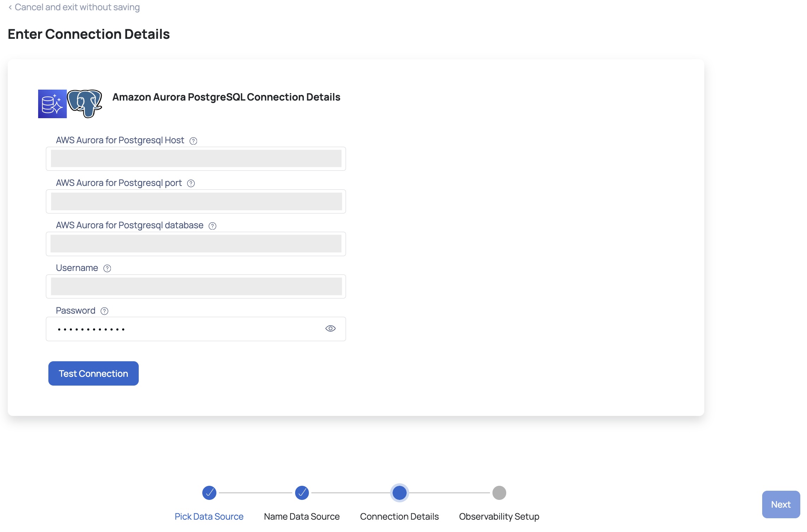Click the Enter Connection Details heading
The height and width of the screenshot is (532, 807).
(89, 34)
